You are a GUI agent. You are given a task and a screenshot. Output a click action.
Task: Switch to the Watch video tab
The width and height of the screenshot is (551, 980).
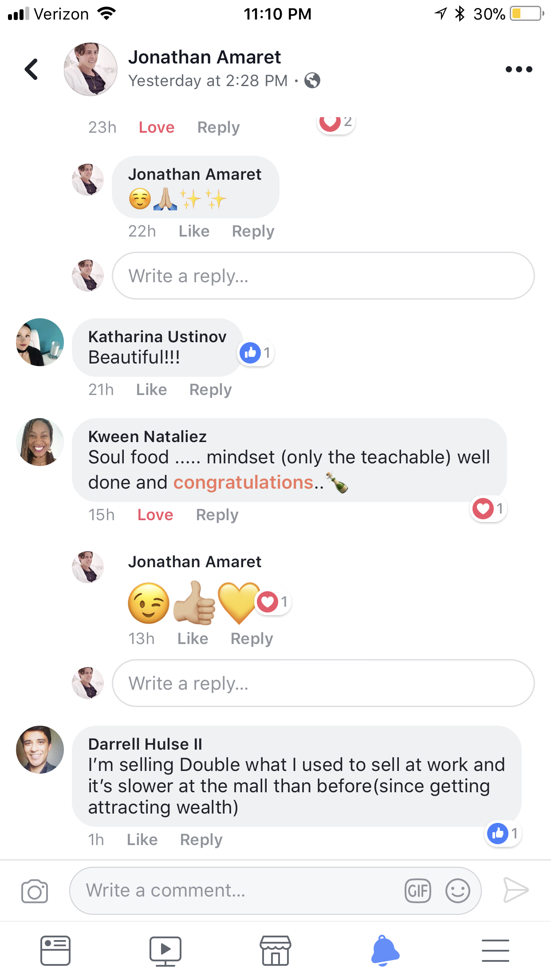click(x=165, y=951)
